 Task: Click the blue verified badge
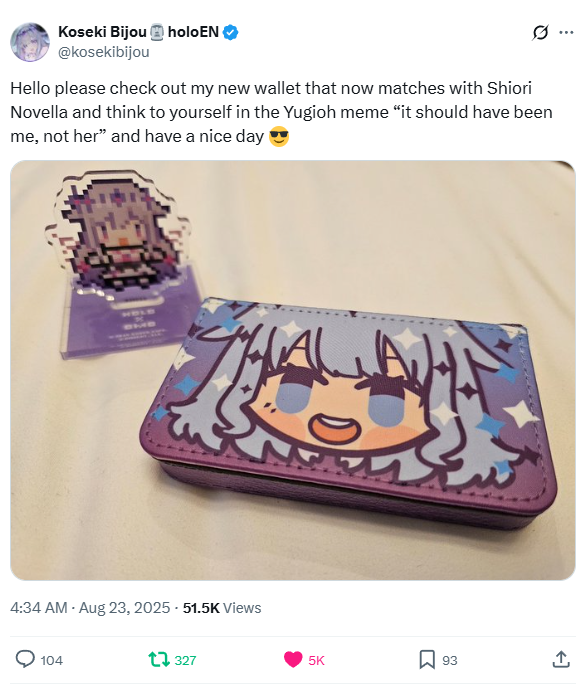click(x=231, y=32)
